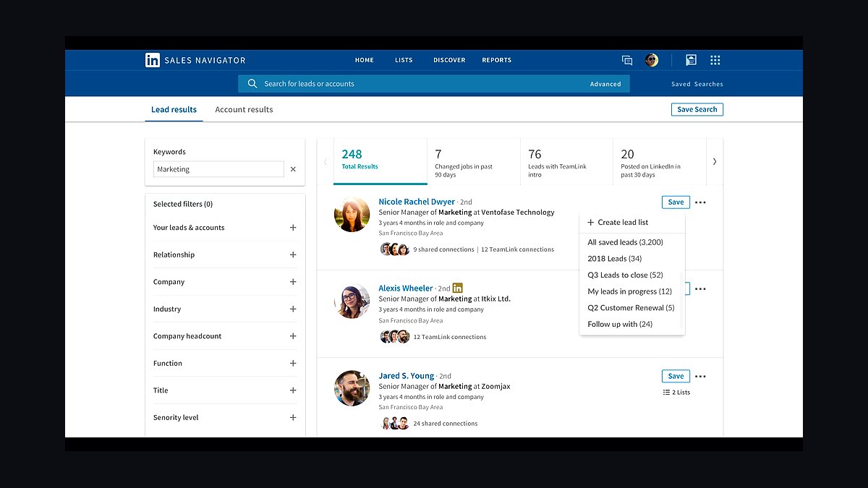Viewport: 868px width, 488px height.
Task: Save Jared S. Young as lead
Action: (x=676, y=376)
